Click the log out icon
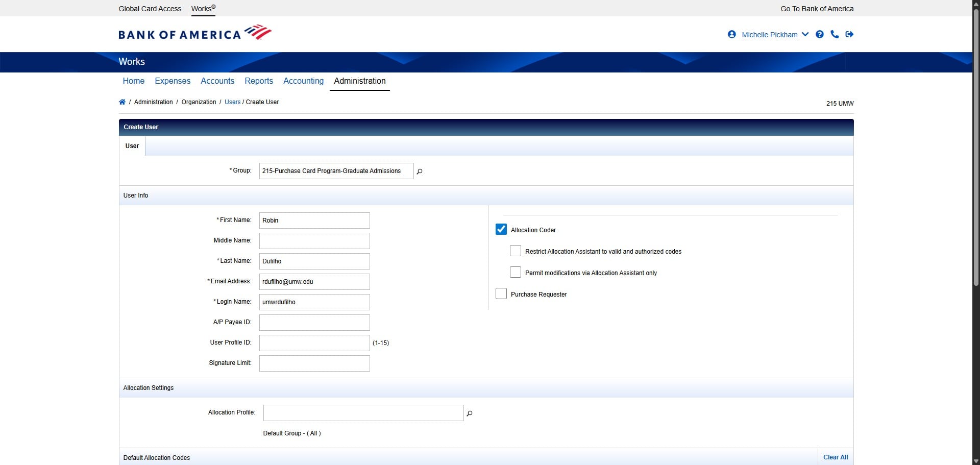Screen dimensions: 980x465 click(x=850, y=34)
